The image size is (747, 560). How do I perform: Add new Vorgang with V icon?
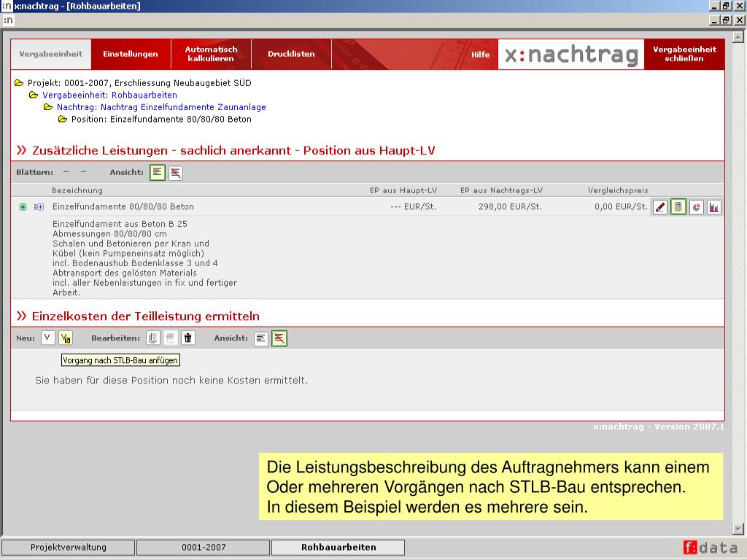click(47, 338)
